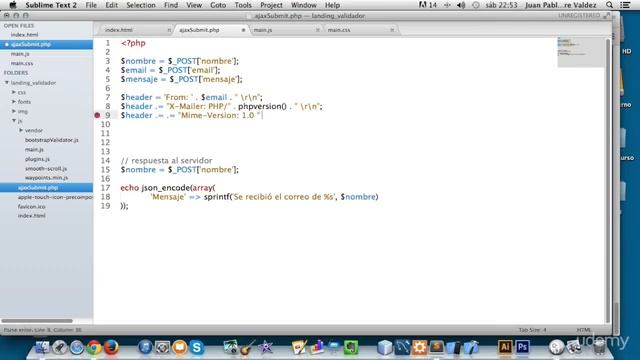Close the main.css tab
Viewport: 640px width, 360px height.
[392, 30]
